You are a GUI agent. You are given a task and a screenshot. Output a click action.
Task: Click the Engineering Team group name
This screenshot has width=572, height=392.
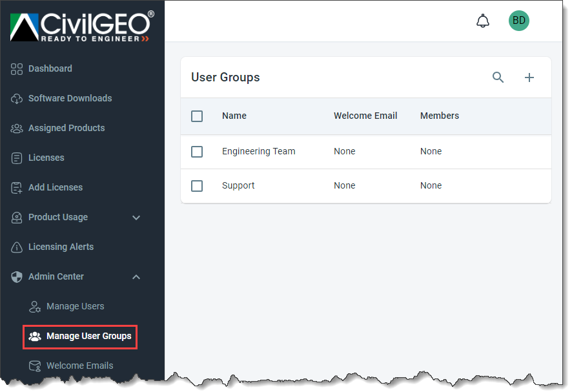click(x=259, y=152)
